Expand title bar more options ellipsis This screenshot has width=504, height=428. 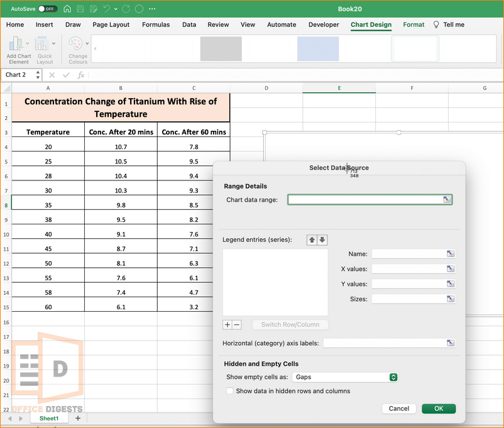pos(152,9)
